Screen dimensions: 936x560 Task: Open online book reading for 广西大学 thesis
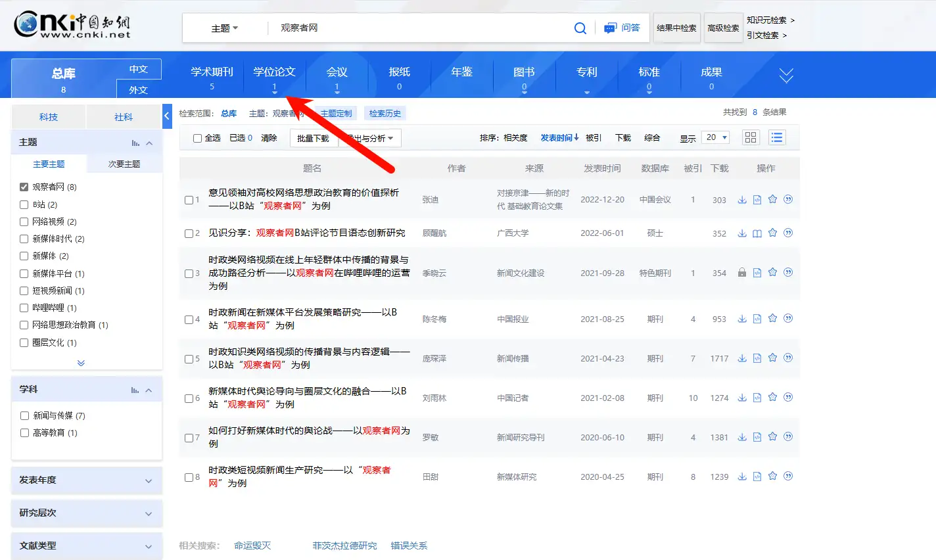(x=757, y=233)
